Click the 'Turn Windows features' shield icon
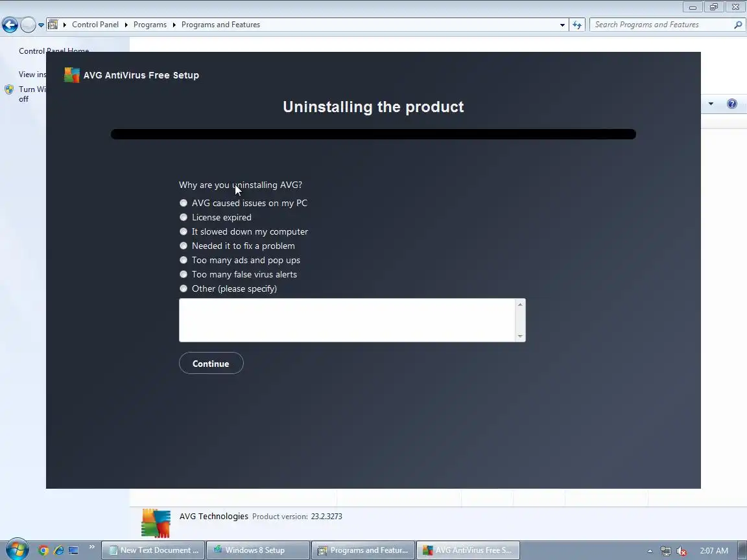 [9, 89]
